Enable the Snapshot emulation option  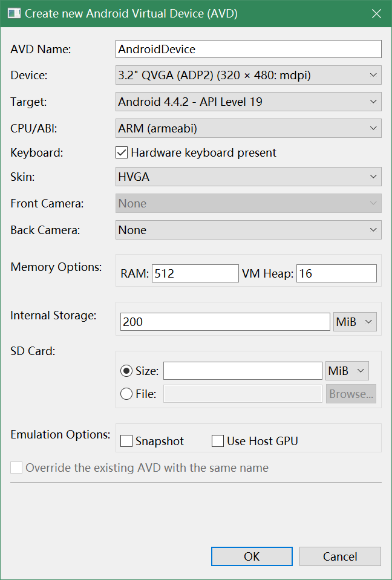click(x=126, y=441)
